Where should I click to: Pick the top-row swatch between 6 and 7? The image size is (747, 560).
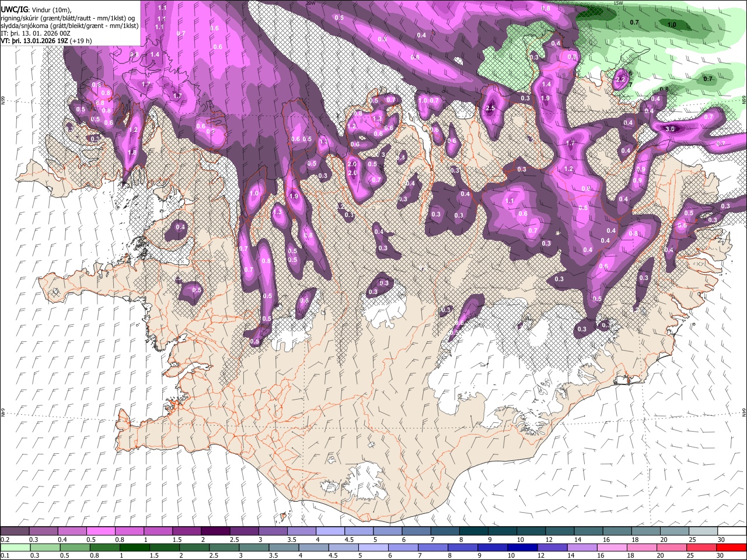point(416,531)
